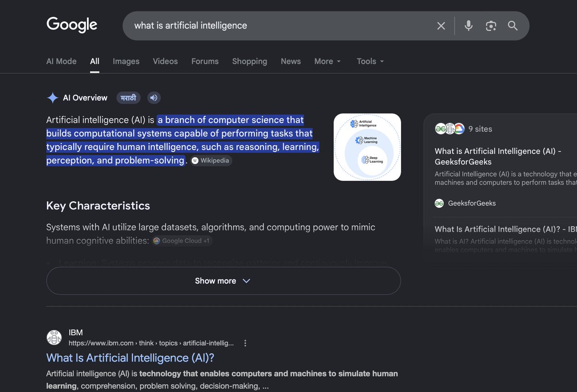The height and width of the screenshot is (392, 577).
Task: Open the News tab
Action: click(291, 61)
